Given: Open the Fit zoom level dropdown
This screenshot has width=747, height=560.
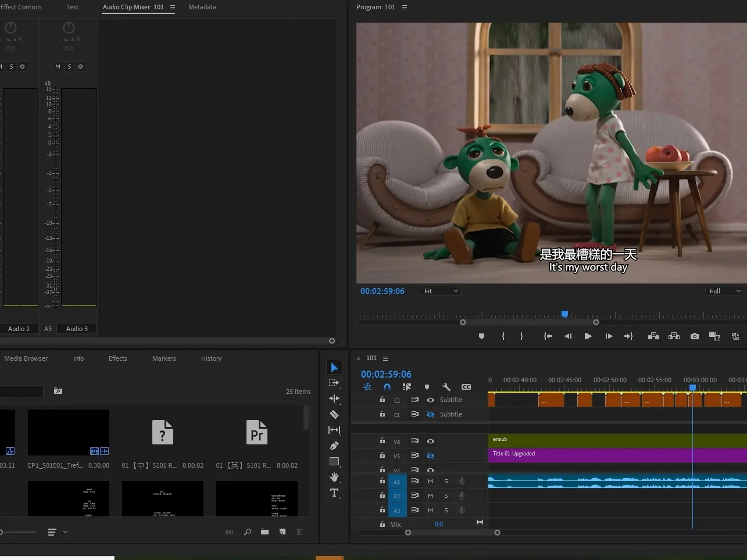Looking at the screenshot, I should (440, 291).
